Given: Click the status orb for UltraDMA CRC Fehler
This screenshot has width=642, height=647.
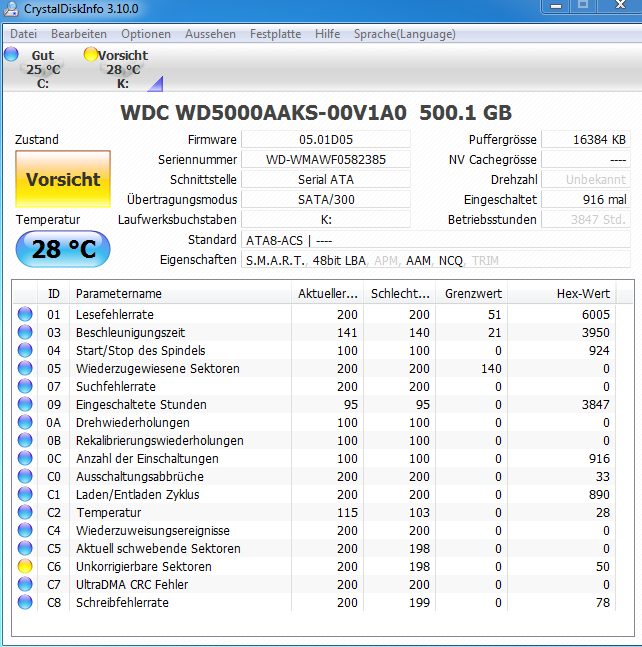Looking at the screenshot, I should tap(25, 585).
